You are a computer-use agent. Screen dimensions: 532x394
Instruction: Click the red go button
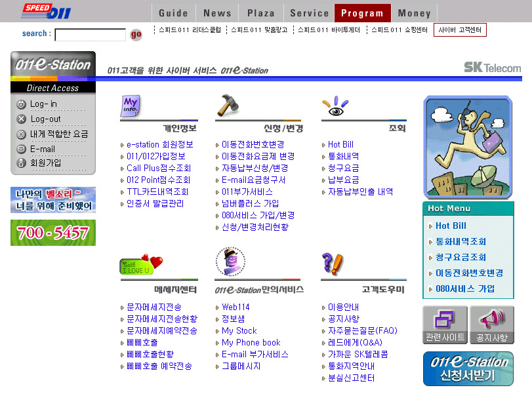point(136,34)
